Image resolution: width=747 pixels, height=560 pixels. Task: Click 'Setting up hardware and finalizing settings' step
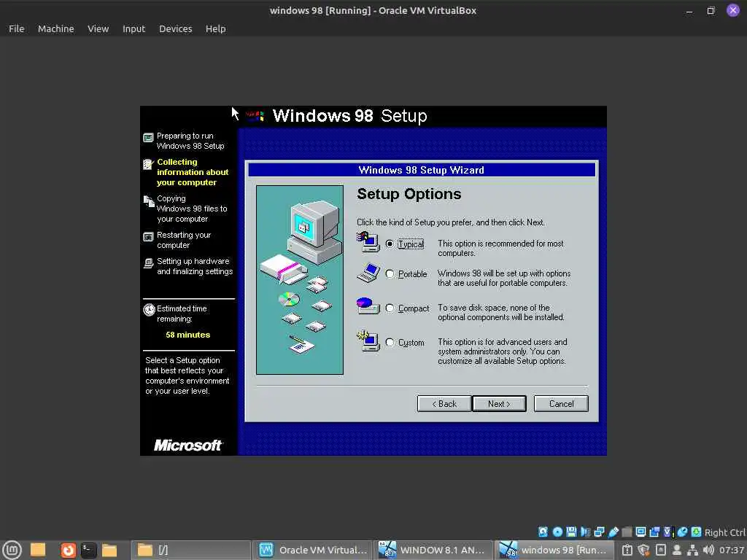coord(194,266)
